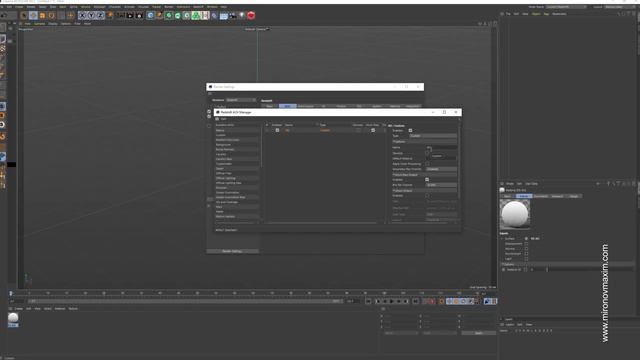Toggle Multi-Pass checkbox in AOV table row
Image resolution: width=640 pixels, height=360 pixels.
pyautogui.click(x=373, y=130)
